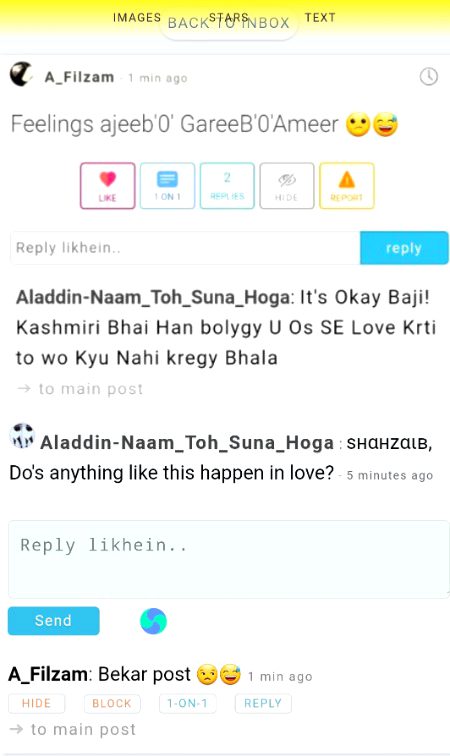Hide post using crossed-eye icon

pos(287,186)
